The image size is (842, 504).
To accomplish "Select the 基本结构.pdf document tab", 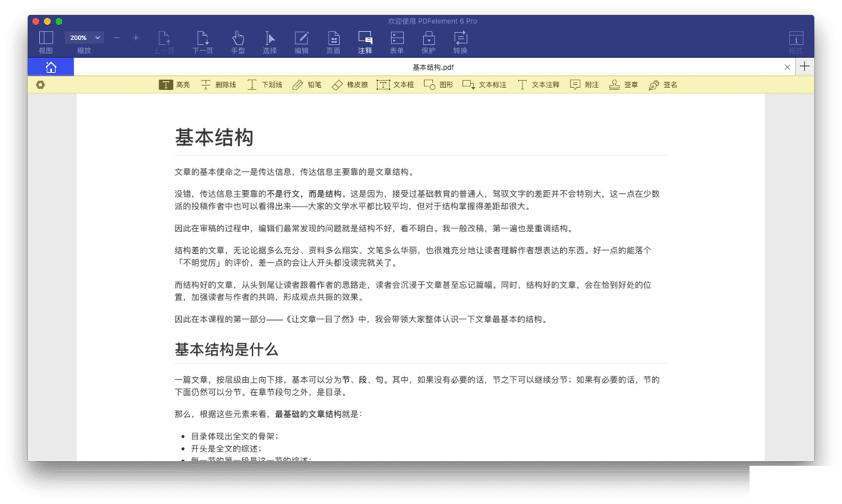I will (x=433, y=67).
